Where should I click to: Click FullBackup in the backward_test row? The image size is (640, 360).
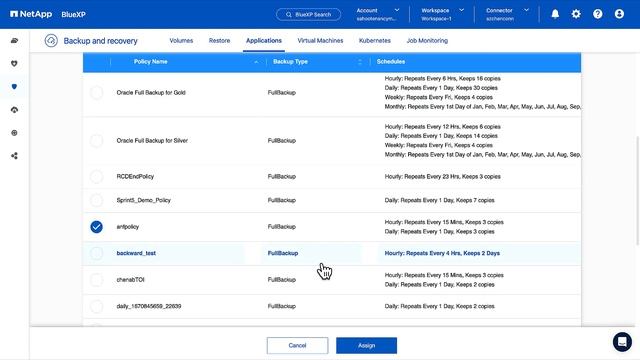point(282,253)
